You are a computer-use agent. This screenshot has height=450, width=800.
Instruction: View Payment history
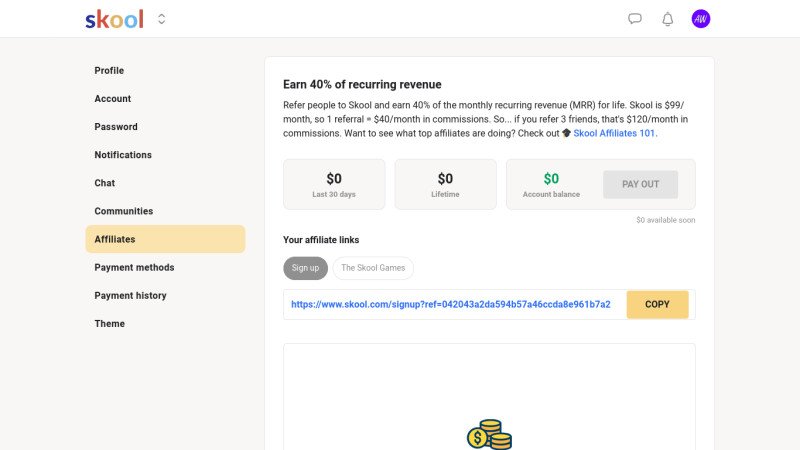(x=130, y=295)
